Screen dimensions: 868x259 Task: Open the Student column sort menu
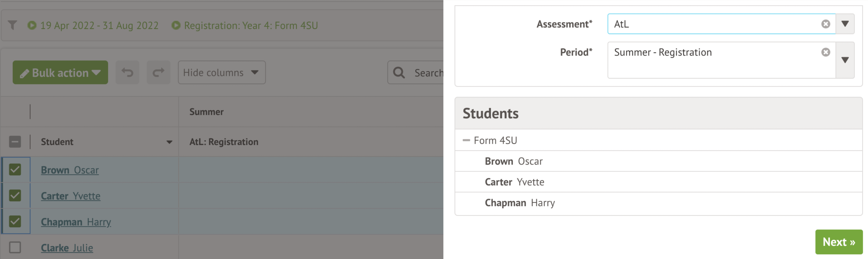[x=169, y=142]
